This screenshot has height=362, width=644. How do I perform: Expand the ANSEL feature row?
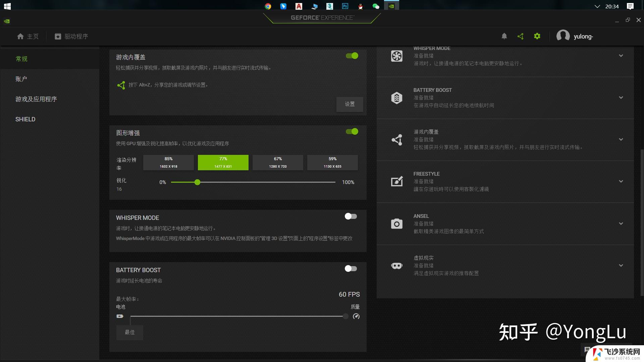[621, 224]
